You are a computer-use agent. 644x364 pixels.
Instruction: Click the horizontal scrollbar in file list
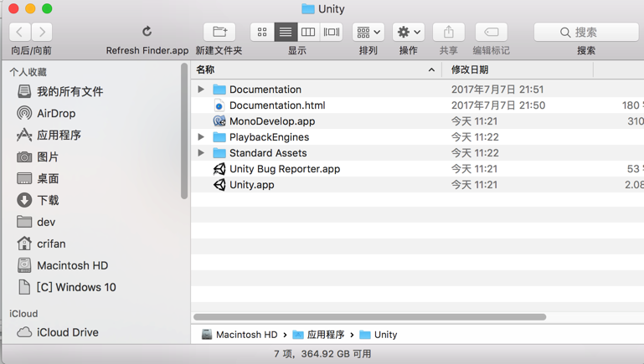click(369, 317)
